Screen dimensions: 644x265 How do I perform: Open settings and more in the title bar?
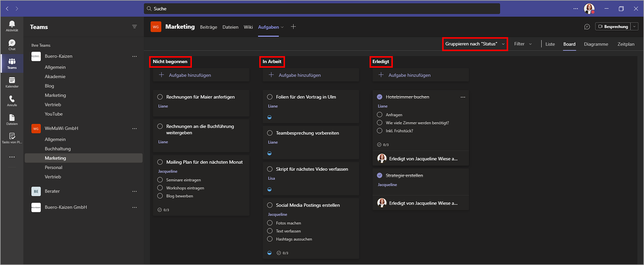click(x=576, y=9)
